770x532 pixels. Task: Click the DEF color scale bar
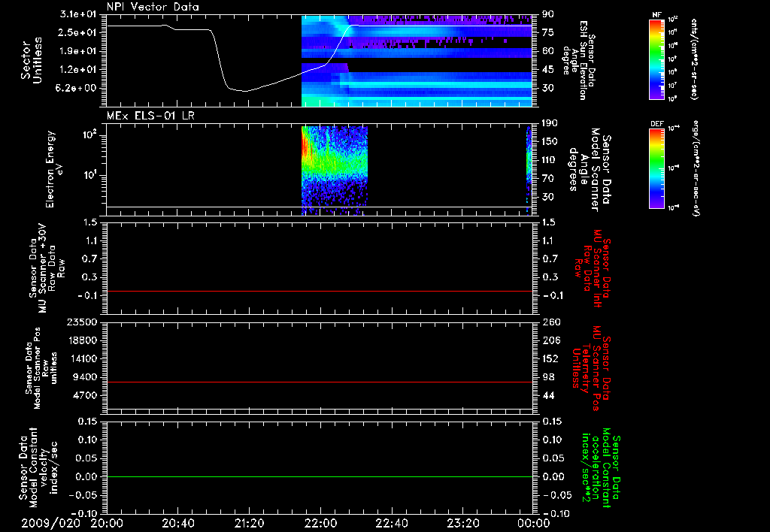(656, 168)
